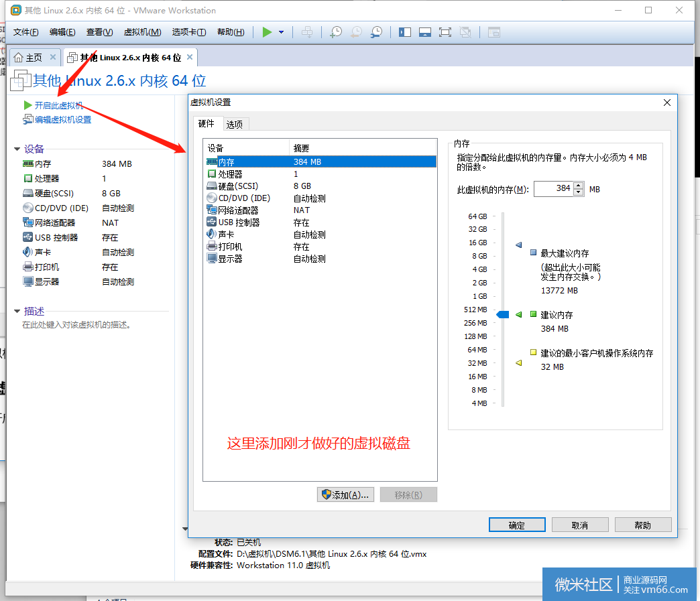
Task: Select 显示器 row in settings hardware list
Action: 320,259
